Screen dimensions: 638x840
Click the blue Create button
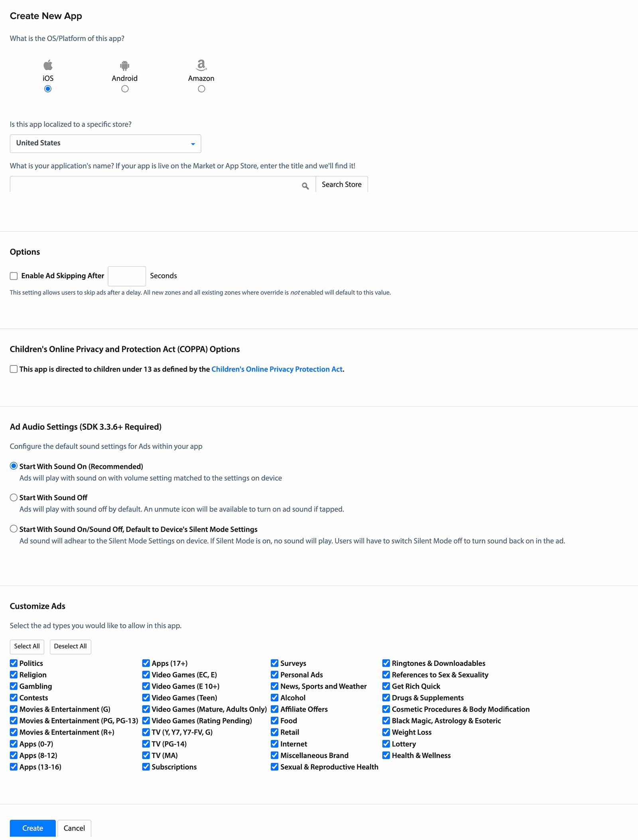(x=33, y=828)
